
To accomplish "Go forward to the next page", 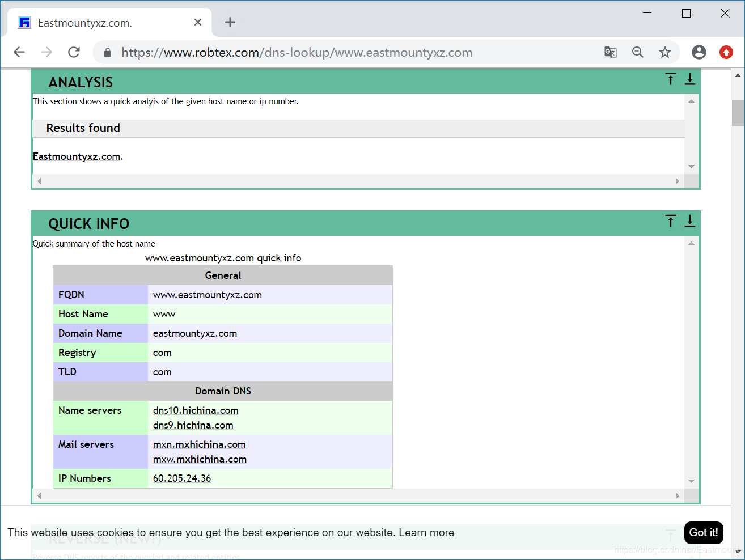I will (46, 52).
